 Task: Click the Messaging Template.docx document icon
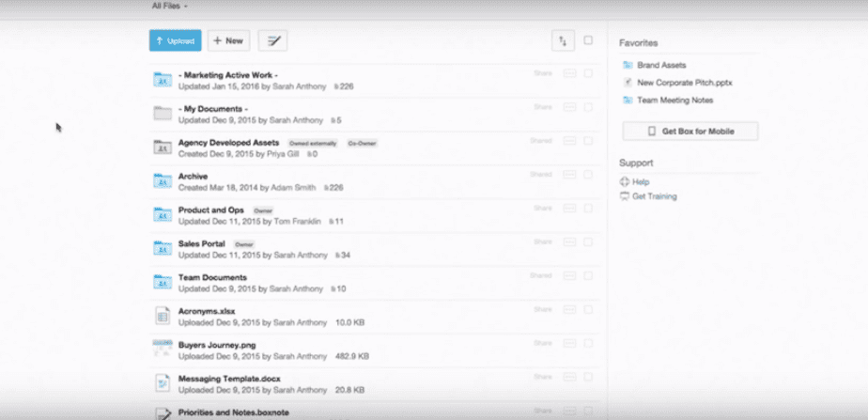(x=163, y=383)
